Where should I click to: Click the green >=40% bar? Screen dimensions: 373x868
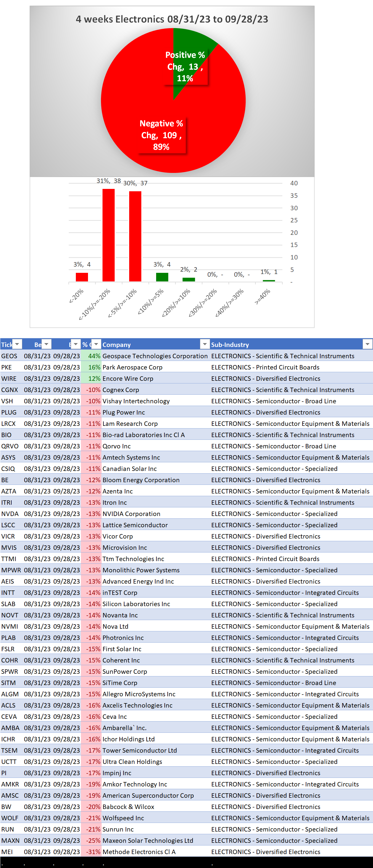tap(269, 280)
